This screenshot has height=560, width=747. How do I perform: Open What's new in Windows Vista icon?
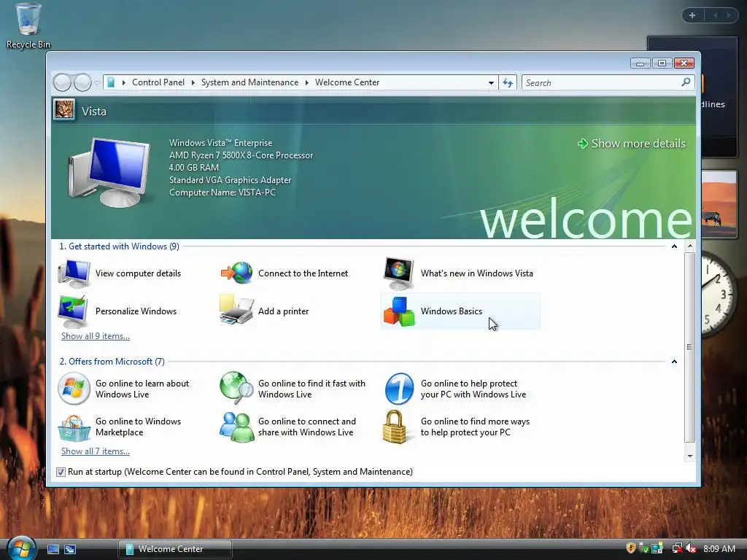pos(399,273)
